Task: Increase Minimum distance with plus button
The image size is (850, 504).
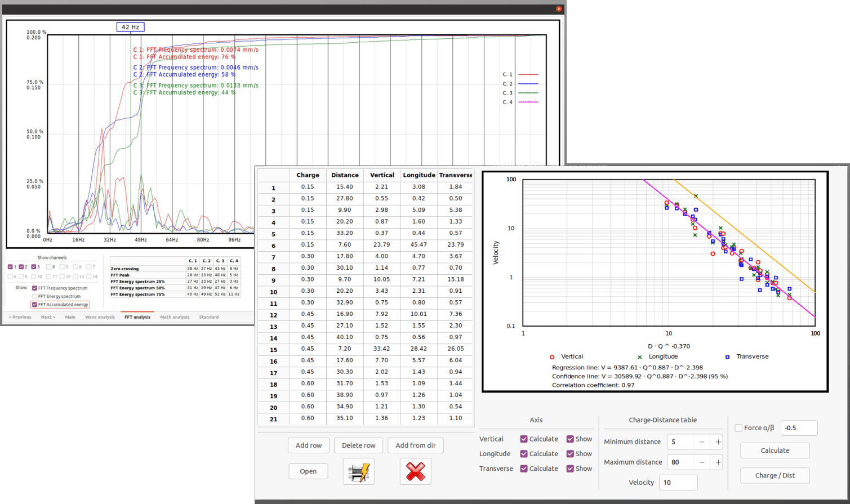Action: tap(718, 442)
